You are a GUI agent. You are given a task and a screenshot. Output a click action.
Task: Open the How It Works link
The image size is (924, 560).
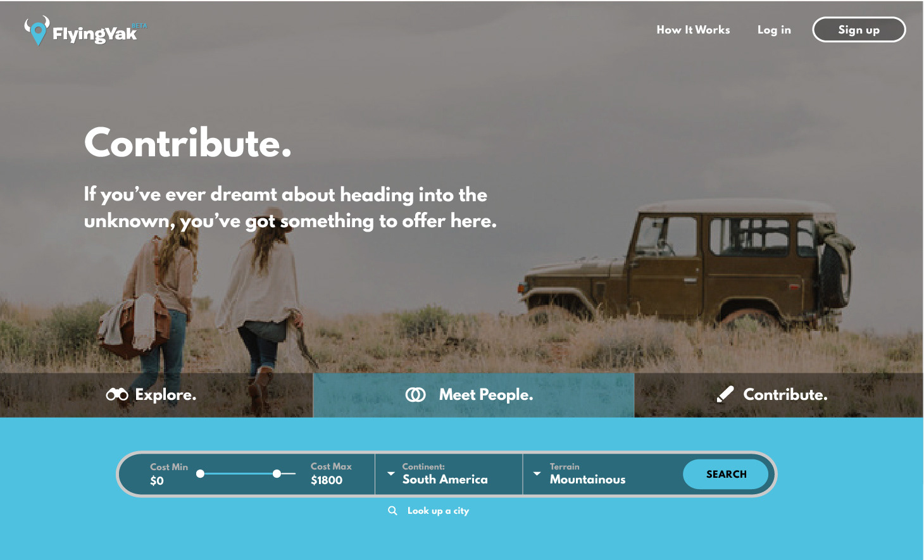(x=693, y=30)
